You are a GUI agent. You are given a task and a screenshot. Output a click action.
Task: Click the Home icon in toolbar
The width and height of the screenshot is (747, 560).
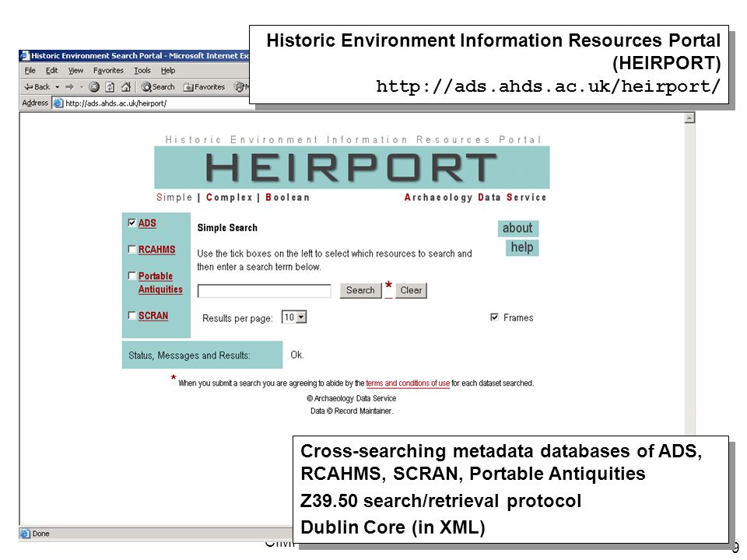[126, 86]
